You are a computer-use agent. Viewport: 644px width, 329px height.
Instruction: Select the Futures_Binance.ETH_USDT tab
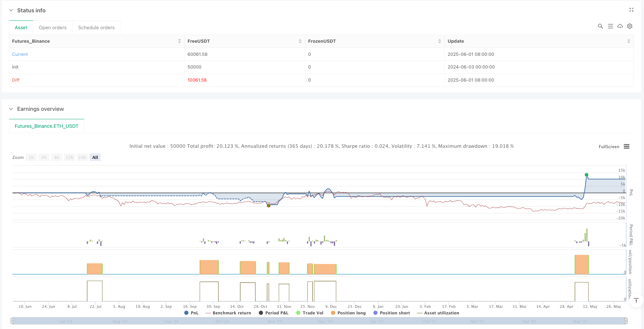tap(47, 126)
